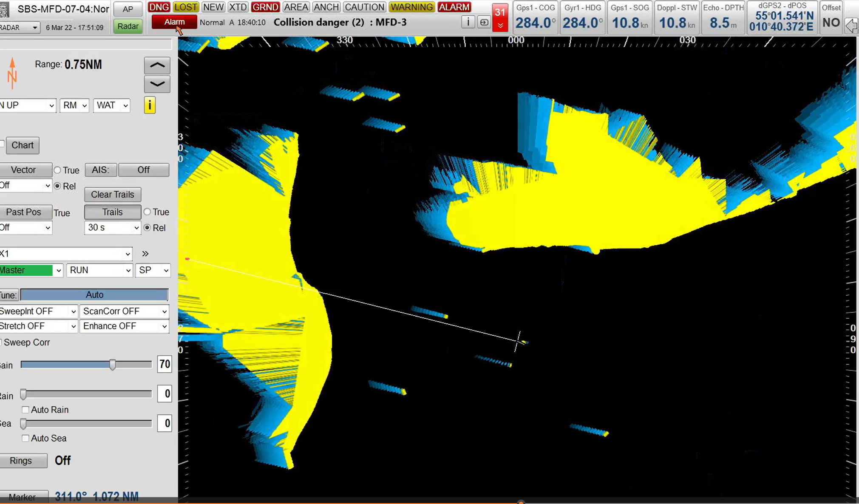
Task: Open alarm info 'i' button
Action: click(x=468, y=22)
